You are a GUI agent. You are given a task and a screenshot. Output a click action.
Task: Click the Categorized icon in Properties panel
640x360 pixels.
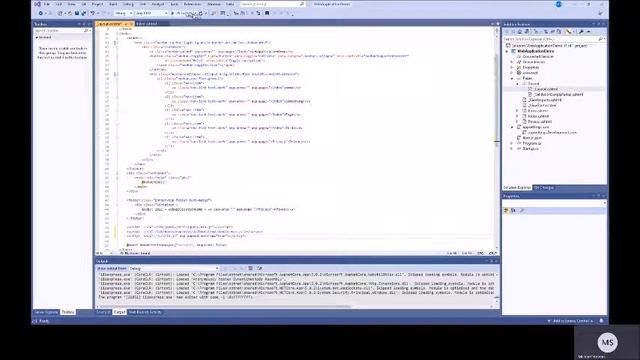click(506, 211)
